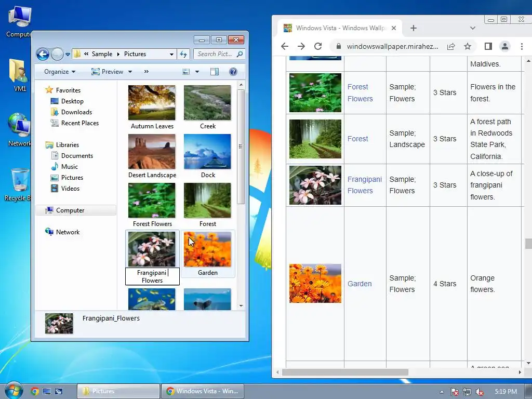
Task: Open the Forest wiki link
Action: coord(357,139)
